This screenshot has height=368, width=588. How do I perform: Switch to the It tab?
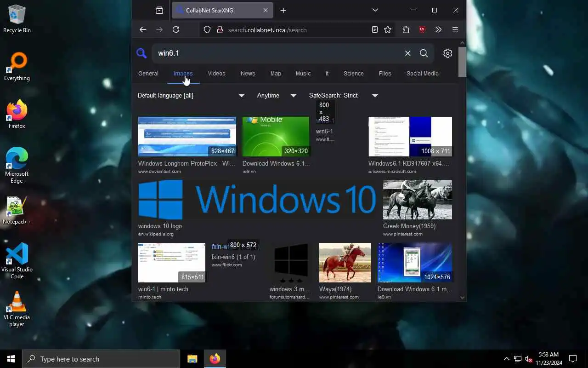[327, 74]
